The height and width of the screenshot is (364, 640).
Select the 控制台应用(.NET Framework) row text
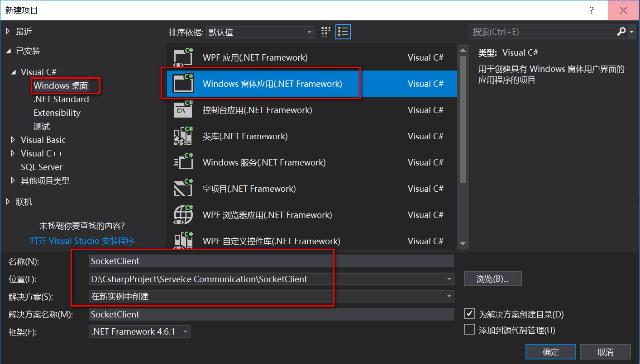tap(258, 110)
